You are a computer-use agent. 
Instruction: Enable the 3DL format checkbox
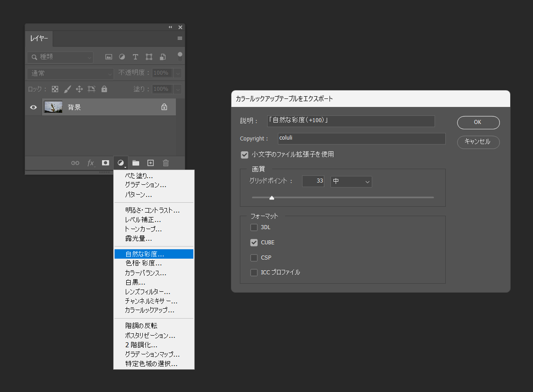(254, 227)
